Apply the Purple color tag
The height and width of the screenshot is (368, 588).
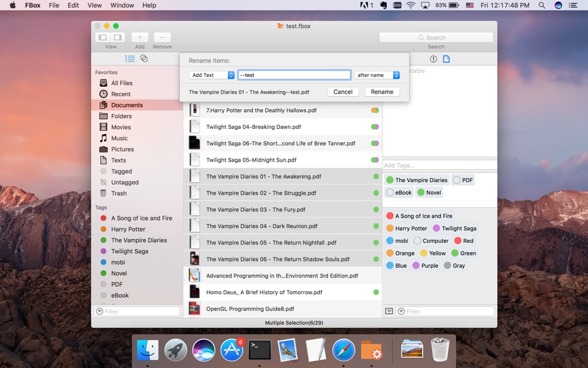pos(425,266)
